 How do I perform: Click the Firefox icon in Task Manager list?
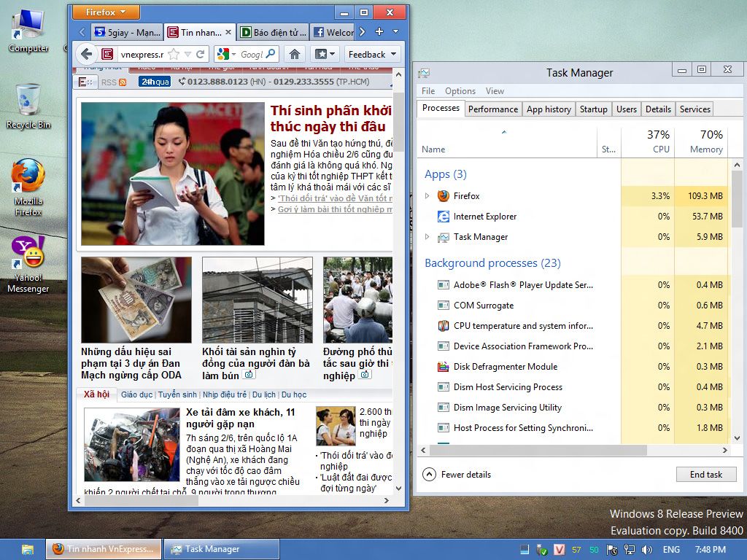444,195
